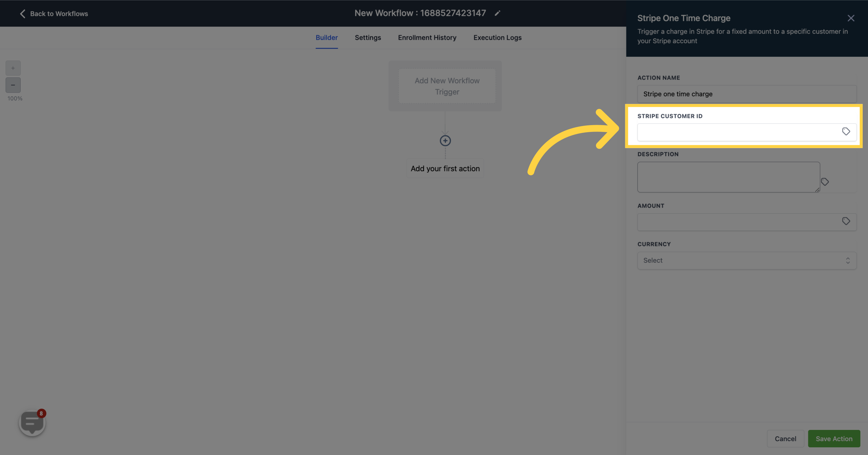Switch to the Builder tab
The height and width of the screenshot is (455, 868).
point(327,38)
